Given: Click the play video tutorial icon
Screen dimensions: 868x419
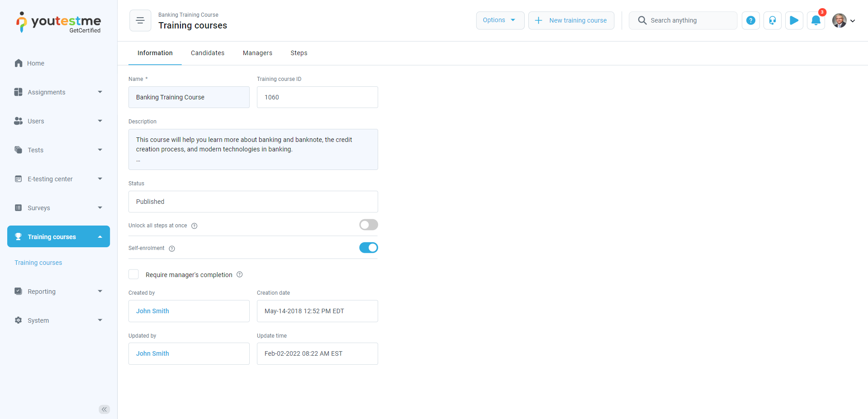Looking at the screenshot, I should 794,20.
